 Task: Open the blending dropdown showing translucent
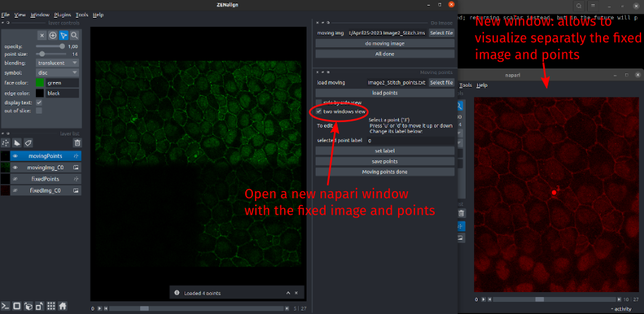[57, 63]
